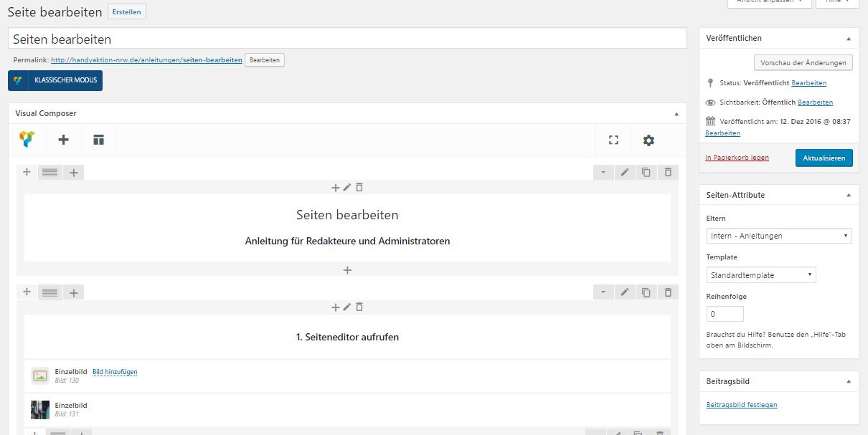Click the 'Bild: 130' caption text

click(67, 381)
